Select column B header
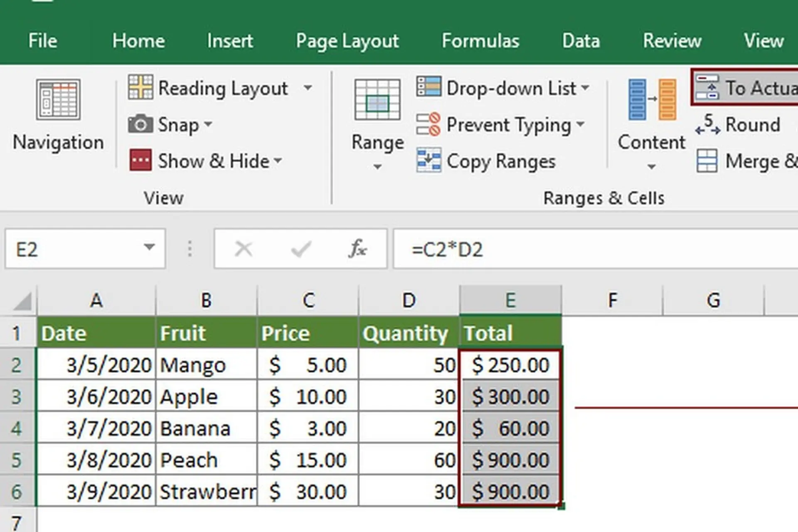Screen dimensions: 798x532 coord(207,300)
